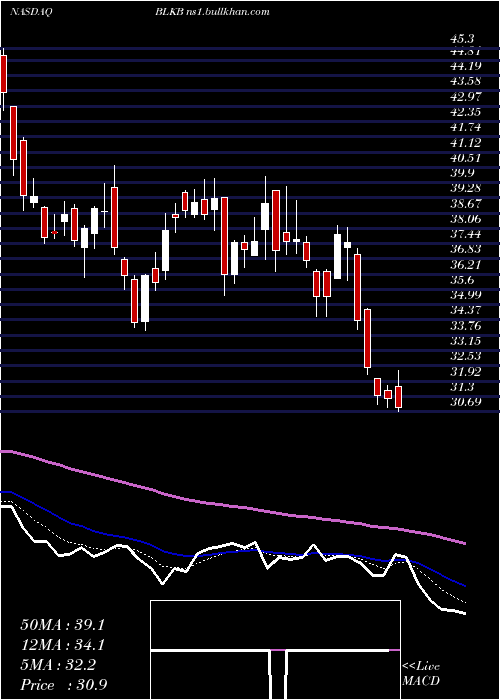Click the NASDAQ exchange label
The width and height of the screenshot is (500, 700).
[31, 12]
